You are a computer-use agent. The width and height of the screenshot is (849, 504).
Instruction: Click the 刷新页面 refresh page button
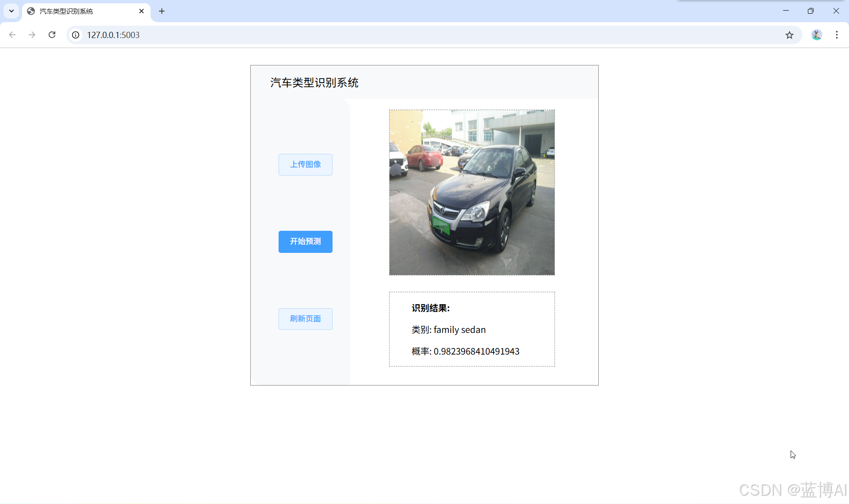point(305,319)
